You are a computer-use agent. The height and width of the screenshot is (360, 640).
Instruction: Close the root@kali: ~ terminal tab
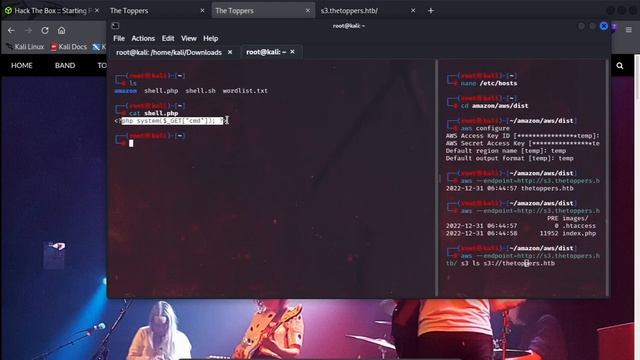click(x=292, y=52)
